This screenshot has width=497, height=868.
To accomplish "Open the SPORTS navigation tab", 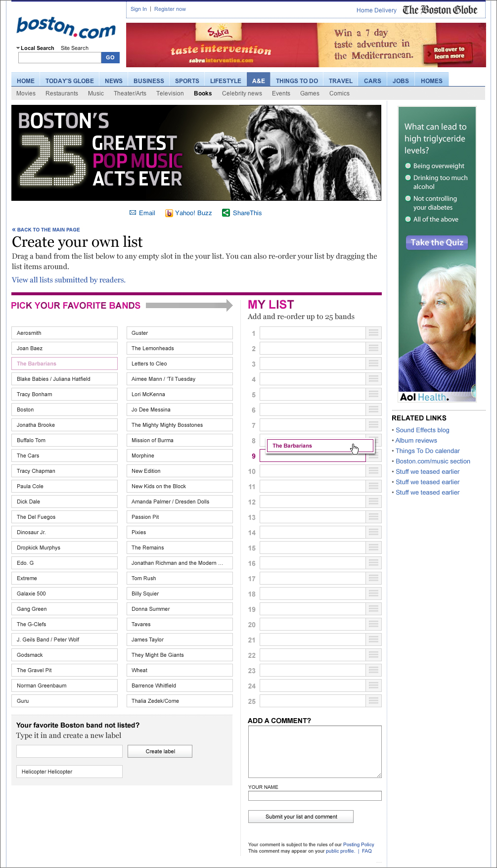I will (x=187, y=81).
